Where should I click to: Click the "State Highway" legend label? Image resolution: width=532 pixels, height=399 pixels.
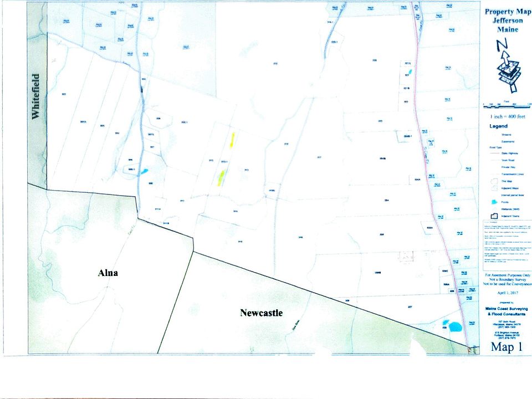coord(510,154)
